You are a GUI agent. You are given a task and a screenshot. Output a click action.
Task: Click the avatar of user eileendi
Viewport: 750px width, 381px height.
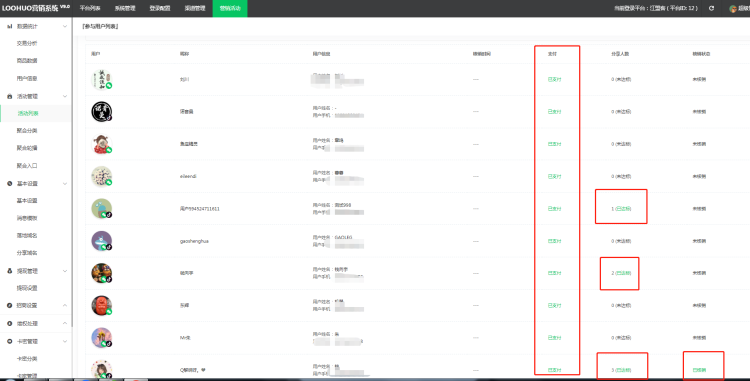(101, 176)
